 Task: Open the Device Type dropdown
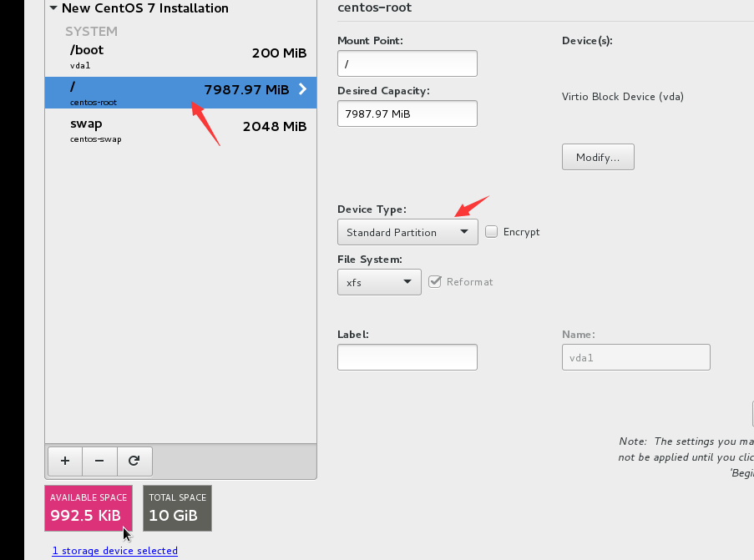pos(407,232)
